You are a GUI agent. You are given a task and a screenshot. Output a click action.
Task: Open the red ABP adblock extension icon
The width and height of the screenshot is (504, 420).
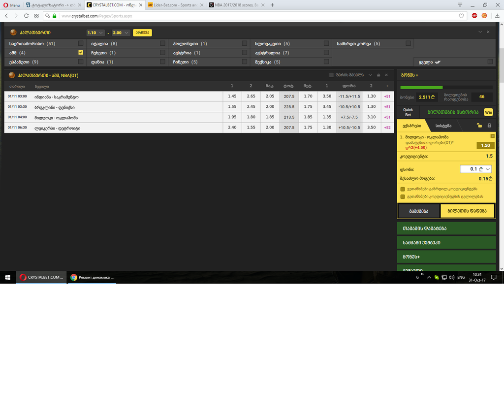click(474, 15)
